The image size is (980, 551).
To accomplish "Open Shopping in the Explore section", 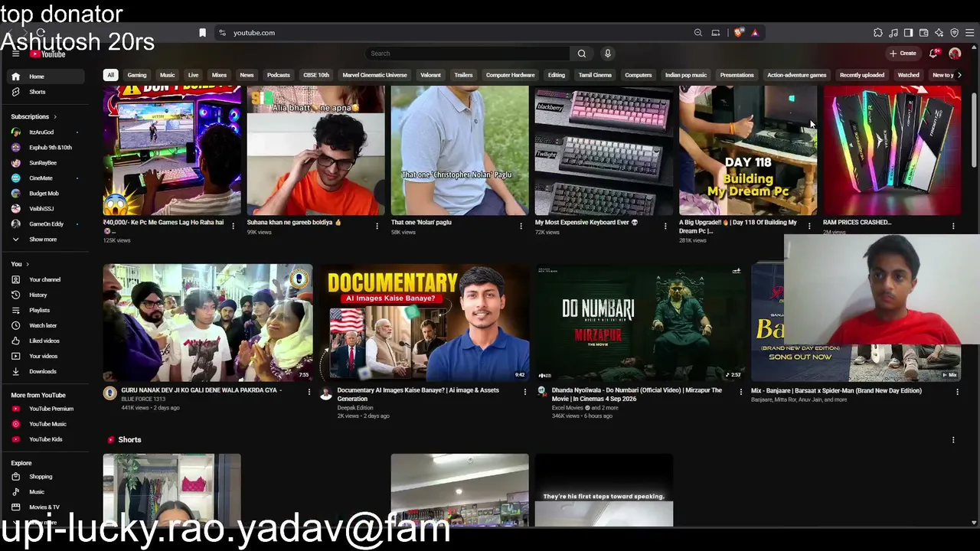I will click(x=46, y=477).
